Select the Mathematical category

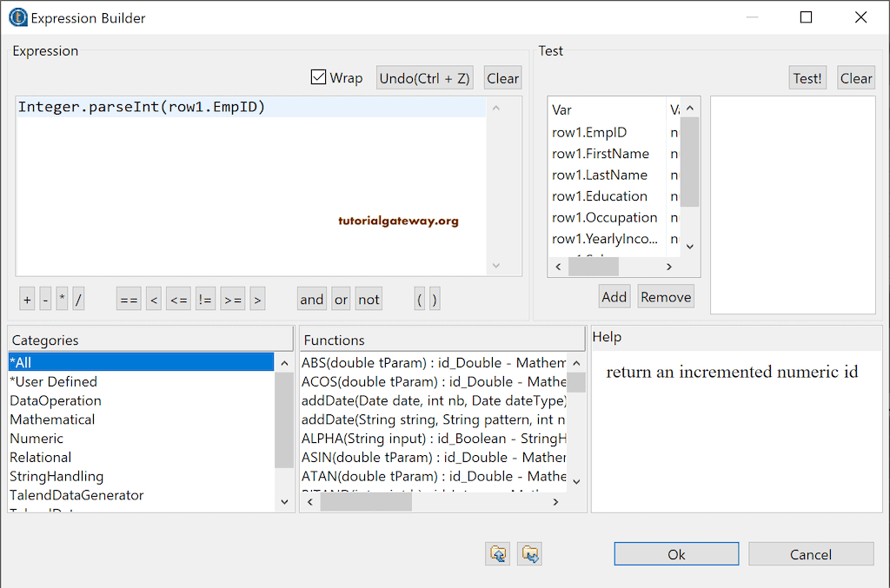[x=52, y=420]
